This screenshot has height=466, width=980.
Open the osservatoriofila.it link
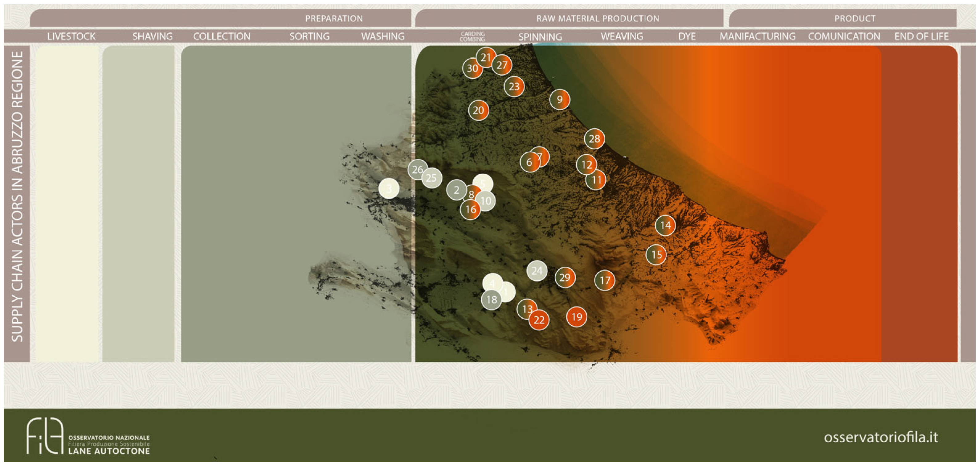(x=881, y=437)
